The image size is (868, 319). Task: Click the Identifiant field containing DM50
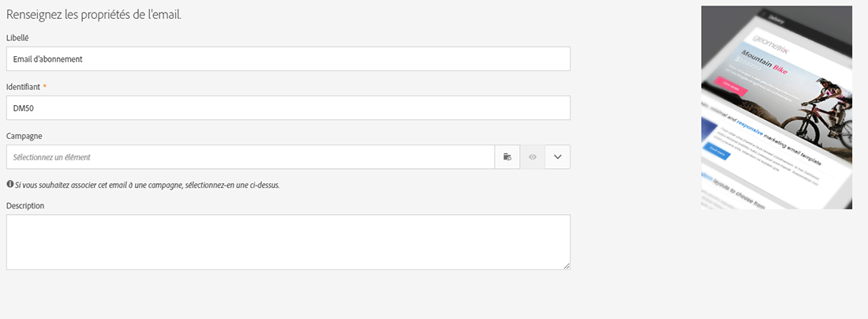[288, 108]
